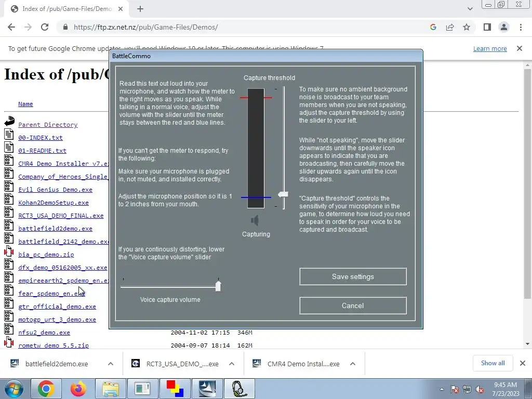The width and height of the screenshot is (532, 399).
Task: Open the Windows Start button
Action: pos(14,389)
